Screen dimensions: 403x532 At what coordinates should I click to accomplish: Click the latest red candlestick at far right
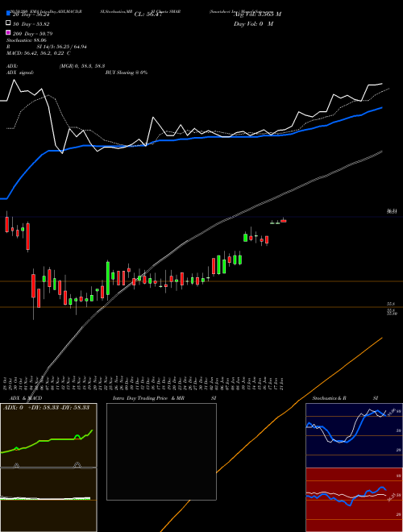point(284,221)
